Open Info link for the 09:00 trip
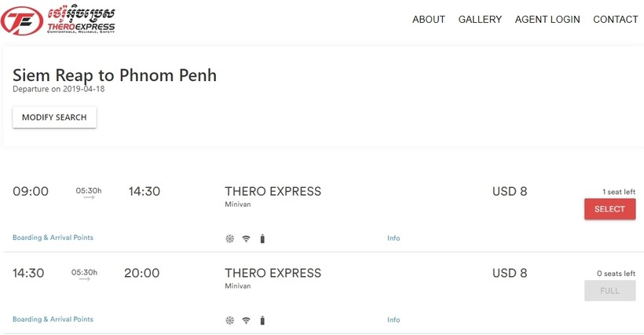 [x=393, y=238]
